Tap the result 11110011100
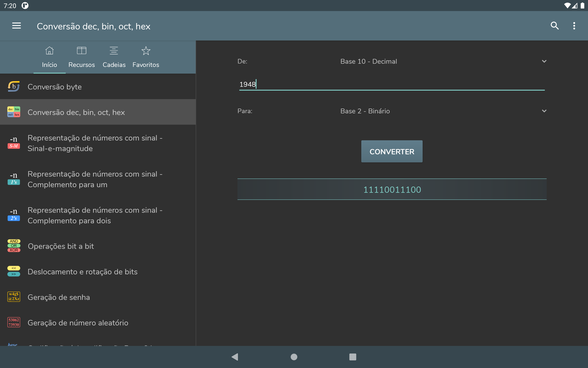The width and height of the screenshot is (588, 368). click(x=392, y=189)
